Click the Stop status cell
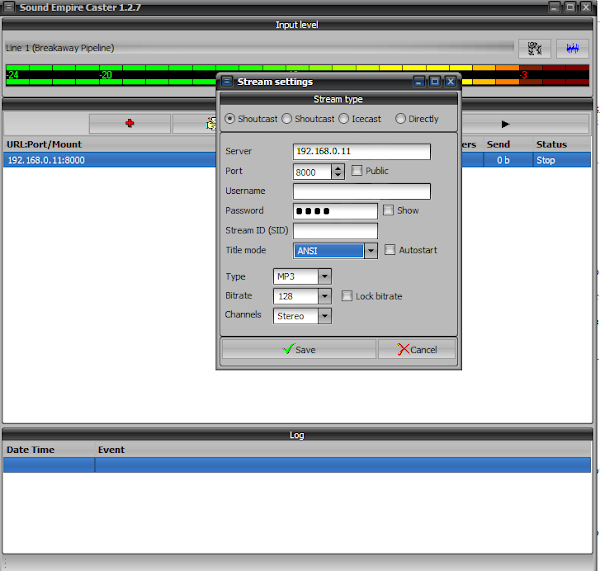600x571 pixels. [562, 160]
